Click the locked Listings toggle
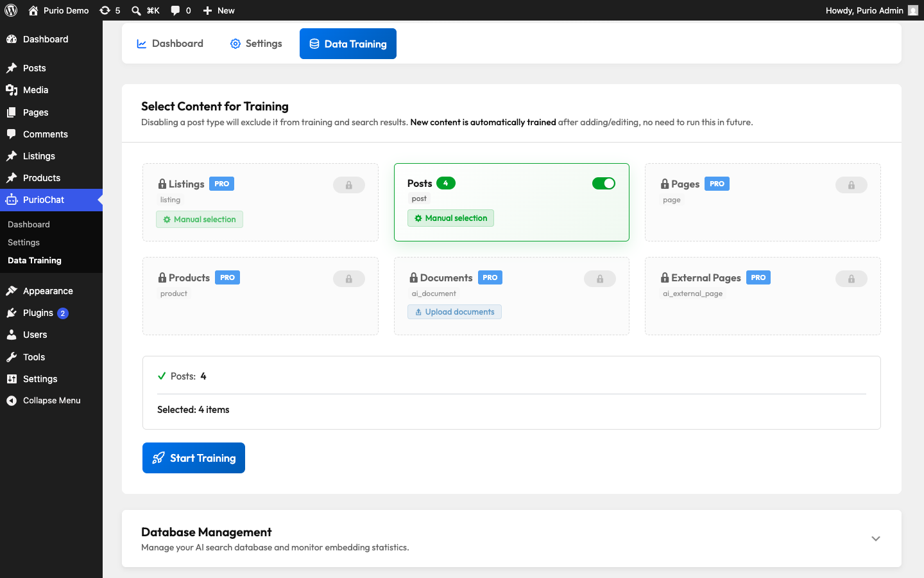Image resolution: width=924 pixels, height=578 pixels. coord(349,185)
